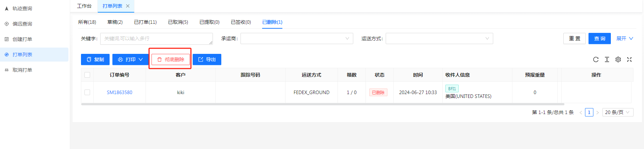Tick the select-all checkbox in table header
This screenshot has height=149, width=644.
click(x=87, y=75)
